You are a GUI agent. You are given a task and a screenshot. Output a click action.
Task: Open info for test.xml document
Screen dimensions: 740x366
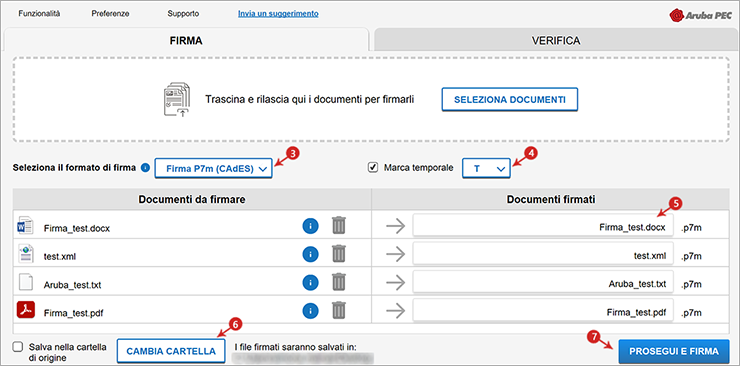[x=311, y=254]
